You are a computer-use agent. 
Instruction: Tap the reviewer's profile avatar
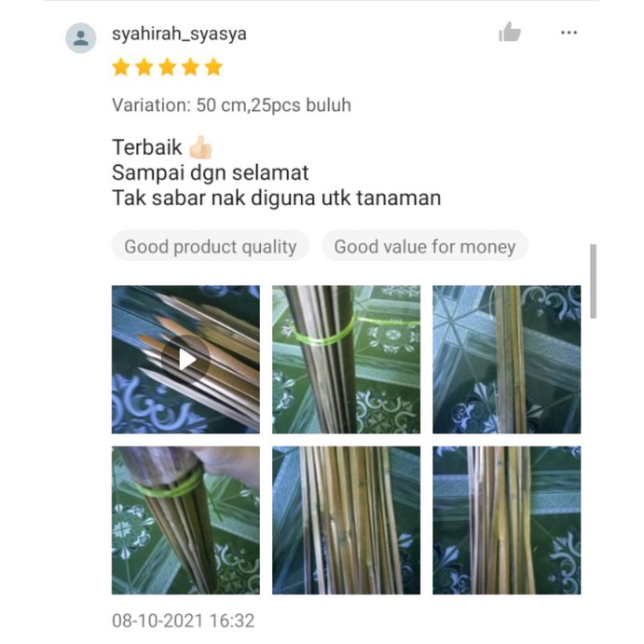click(x=81, y=38)
